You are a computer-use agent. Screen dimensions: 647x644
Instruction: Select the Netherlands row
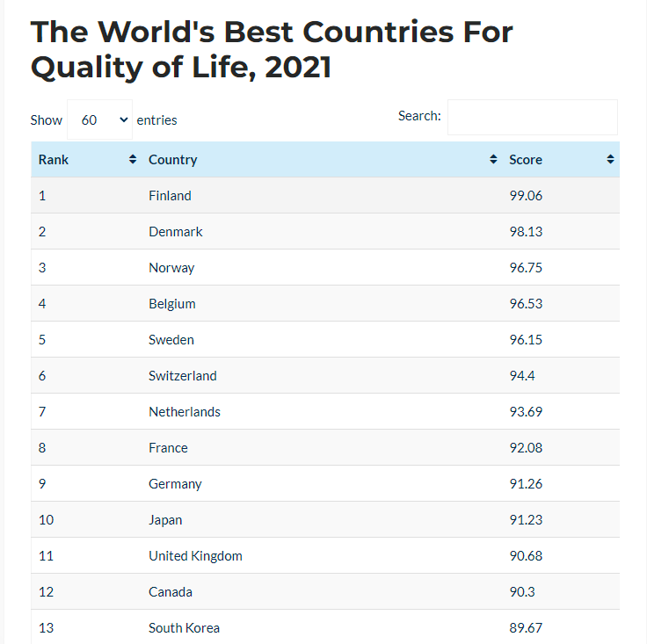click(325, 412)
